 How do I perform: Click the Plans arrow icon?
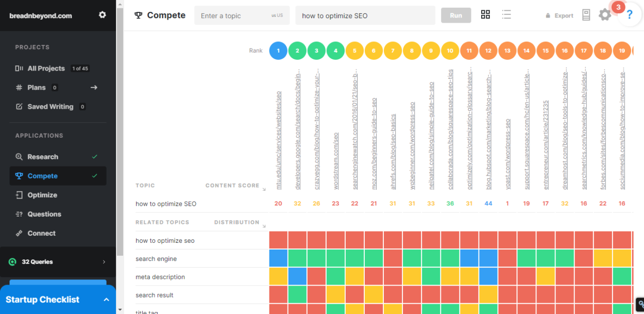click(94, 88)
